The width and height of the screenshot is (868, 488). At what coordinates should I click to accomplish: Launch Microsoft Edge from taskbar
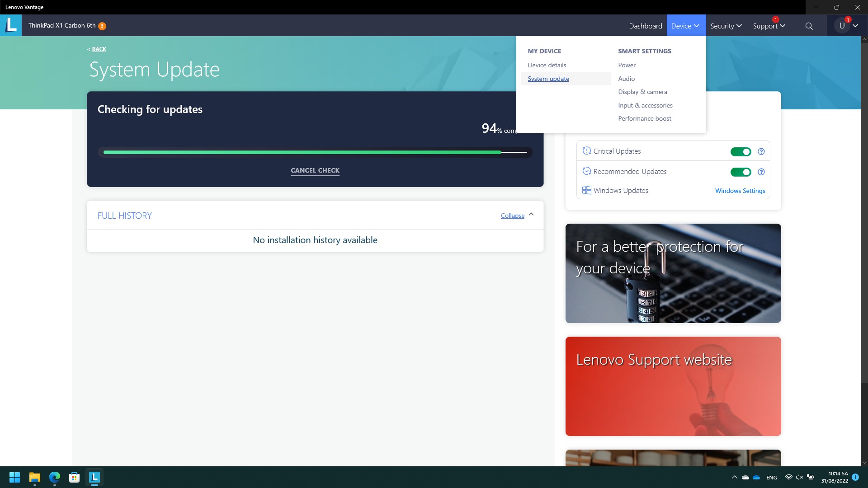(x=55, y=477)
